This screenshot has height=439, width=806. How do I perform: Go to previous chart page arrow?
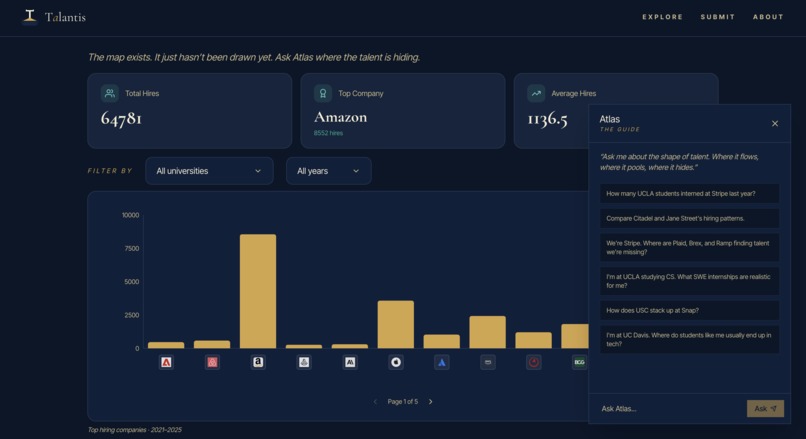point(375,401)
